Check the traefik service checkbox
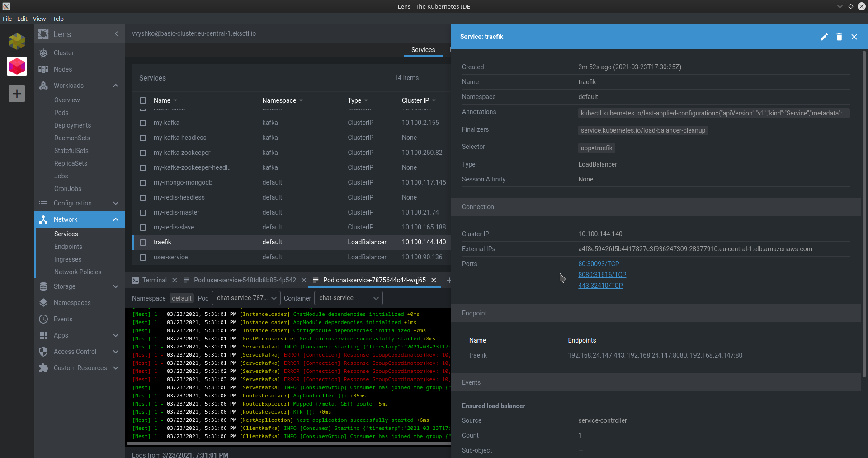868x458 pixels. pyautogui.click(x=143, y=242)
